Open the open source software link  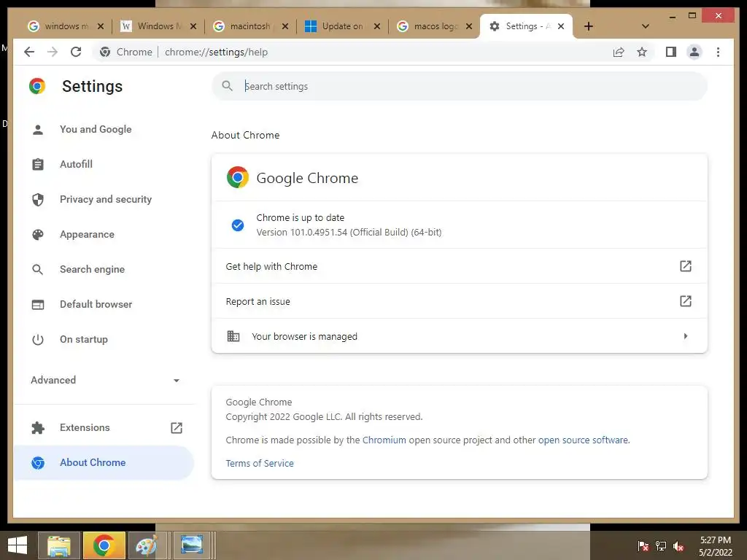pos(583,440)
